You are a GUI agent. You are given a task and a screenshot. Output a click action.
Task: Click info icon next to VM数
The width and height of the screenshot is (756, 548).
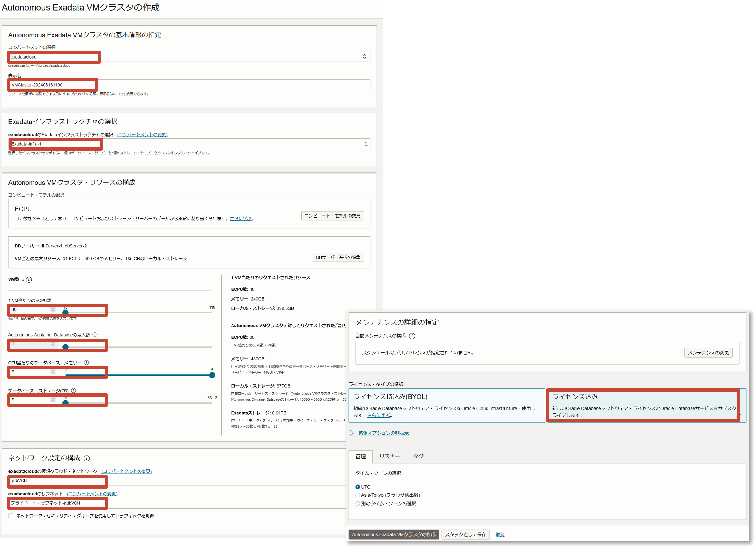tap(29, 280)
